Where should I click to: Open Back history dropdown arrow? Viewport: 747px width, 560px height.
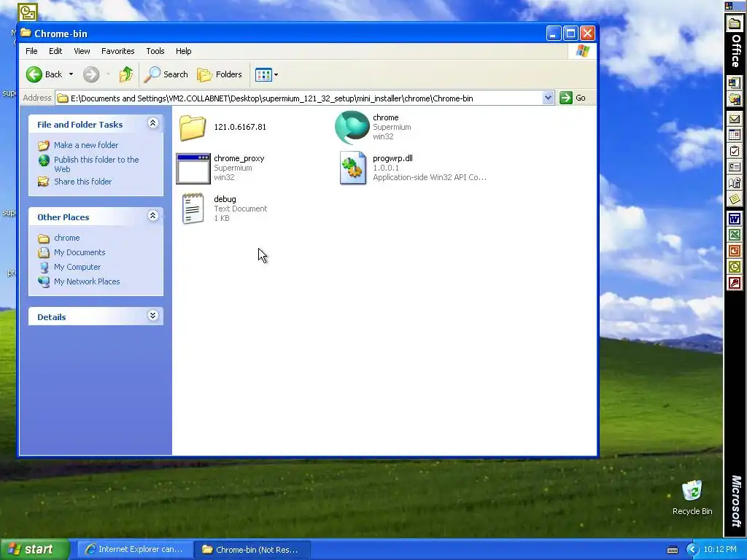point(71,74)
